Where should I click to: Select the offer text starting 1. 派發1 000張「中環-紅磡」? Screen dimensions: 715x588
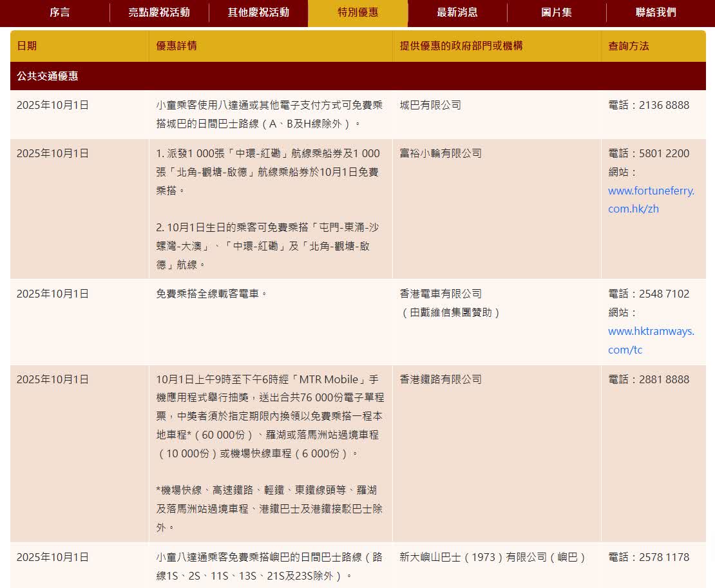tap(268, 172)
